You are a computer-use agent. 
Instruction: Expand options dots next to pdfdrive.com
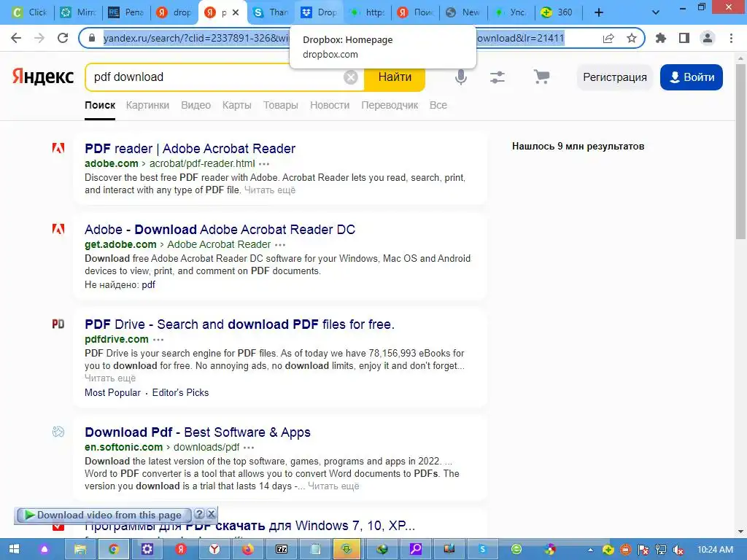coord(158,340)
